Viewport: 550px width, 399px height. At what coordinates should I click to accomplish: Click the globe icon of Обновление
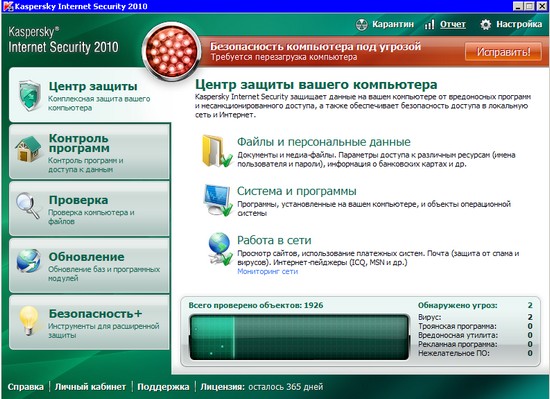point(28,261)
